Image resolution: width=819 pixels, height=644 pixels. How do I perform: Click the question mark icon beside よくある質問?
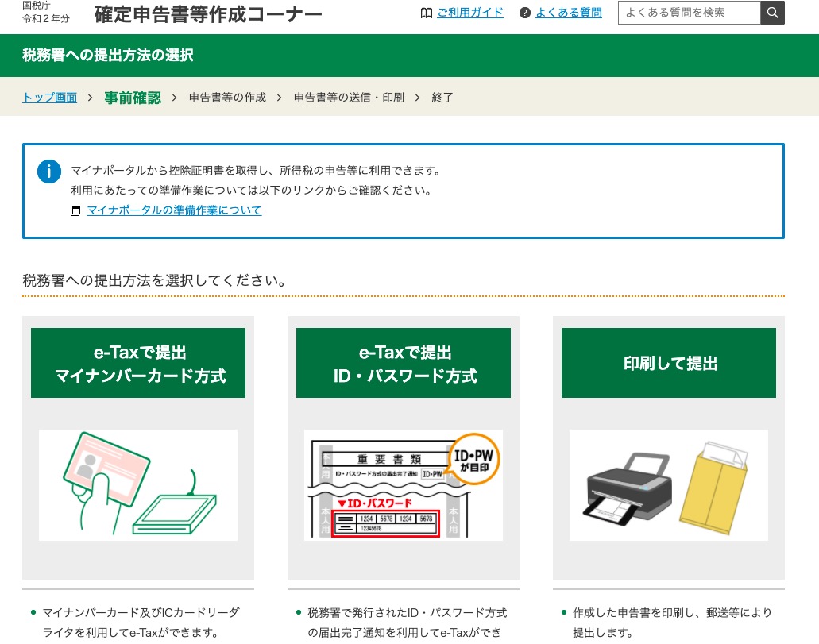click(x=525, y=13)
